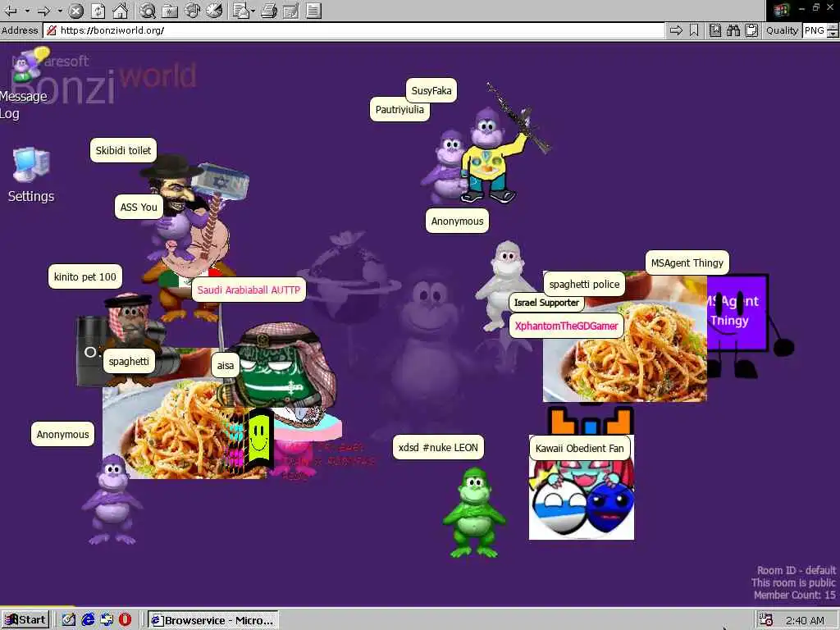Open the History clock icon
The height and width of the screenshot is (630, 840).
[x=214, y=10]
